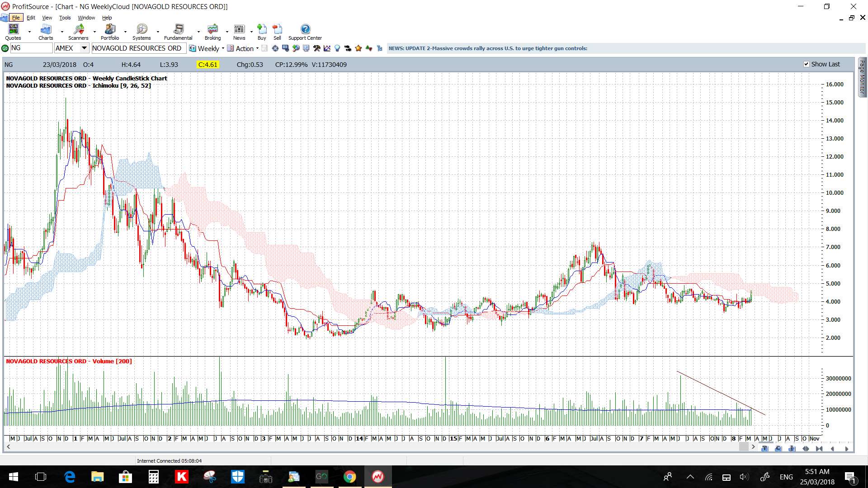The width and height of the screenshot is (868, 488).
Task: Click Internet Connected status bar text
Action: pos(169,461)
